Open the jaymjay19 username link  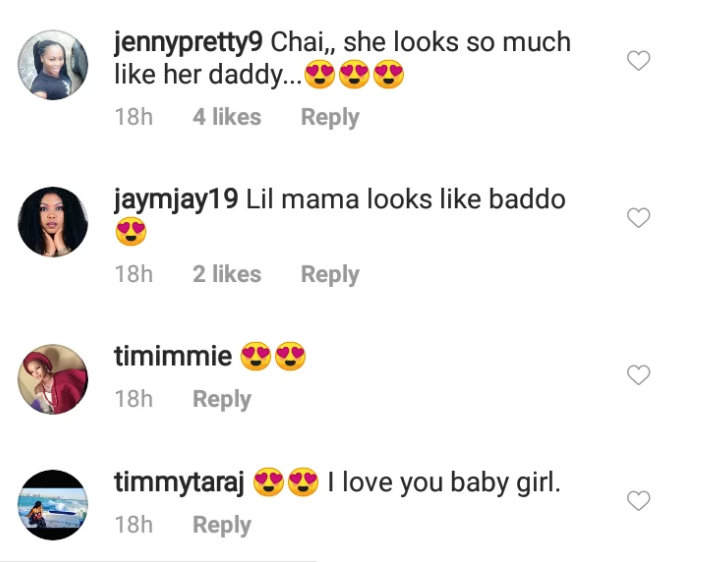click(176, 199)
